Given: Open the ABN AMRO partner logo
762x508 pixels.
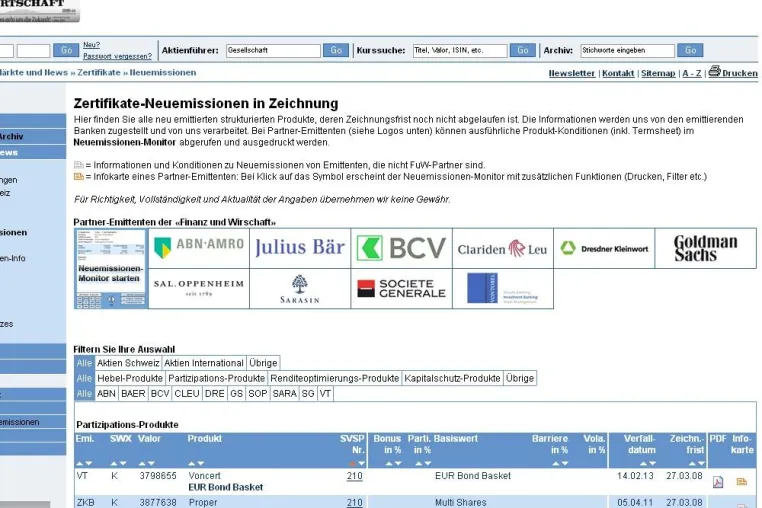Looking at the screenshot, I should pyautogui.click(x=199, y=248).
